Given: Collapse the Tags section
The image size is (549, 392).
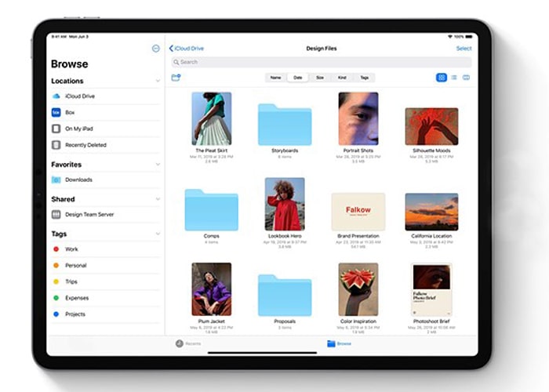Looking at the screenshot, I should tap(158, 234).
